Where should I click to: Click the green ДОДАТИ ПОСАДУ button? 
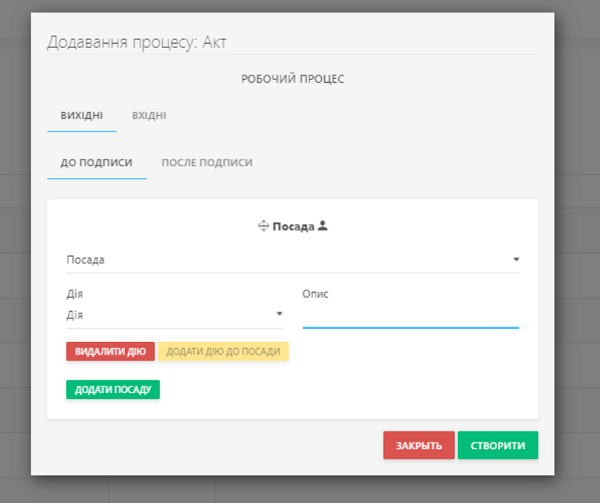[x=113, y=389]
